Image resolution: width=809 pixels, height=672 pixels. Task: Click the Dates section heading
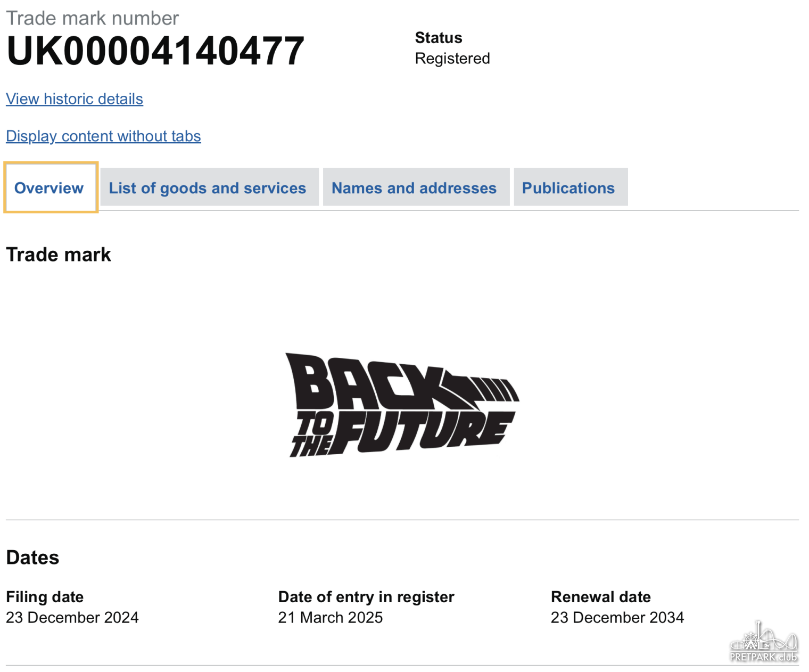32,558
